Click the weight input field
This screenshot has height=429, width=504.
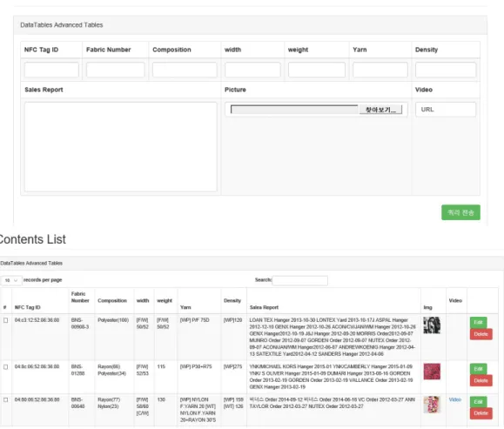coord(317,70)
